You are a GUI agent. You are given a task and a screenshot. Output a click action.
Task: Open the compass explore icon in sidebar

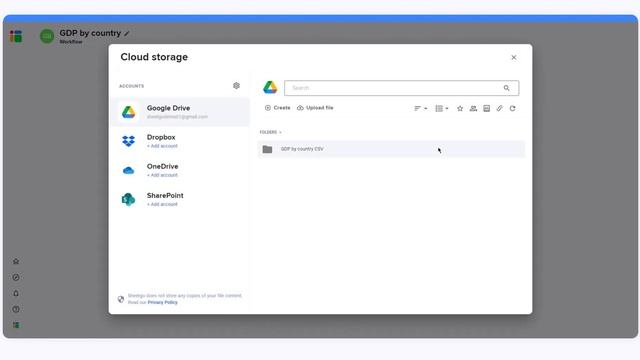[16, 278]
